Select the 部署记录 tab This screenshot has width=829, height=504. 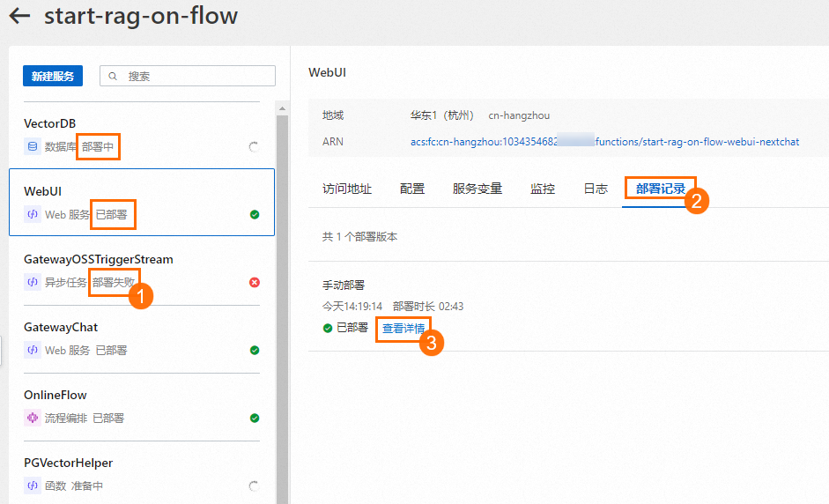[x=661, y=189]
